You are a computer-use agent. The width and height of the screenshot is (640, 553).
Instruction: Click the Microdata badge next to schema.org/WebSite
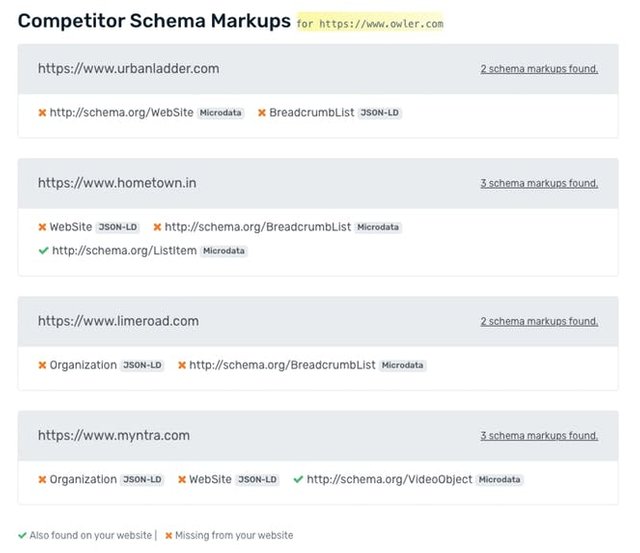point(220,113)
